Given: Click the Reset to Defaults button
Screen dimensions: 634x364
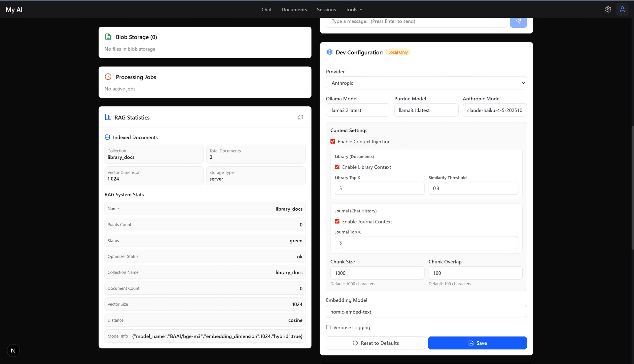Looking at the screenshot, I should 375,343.
